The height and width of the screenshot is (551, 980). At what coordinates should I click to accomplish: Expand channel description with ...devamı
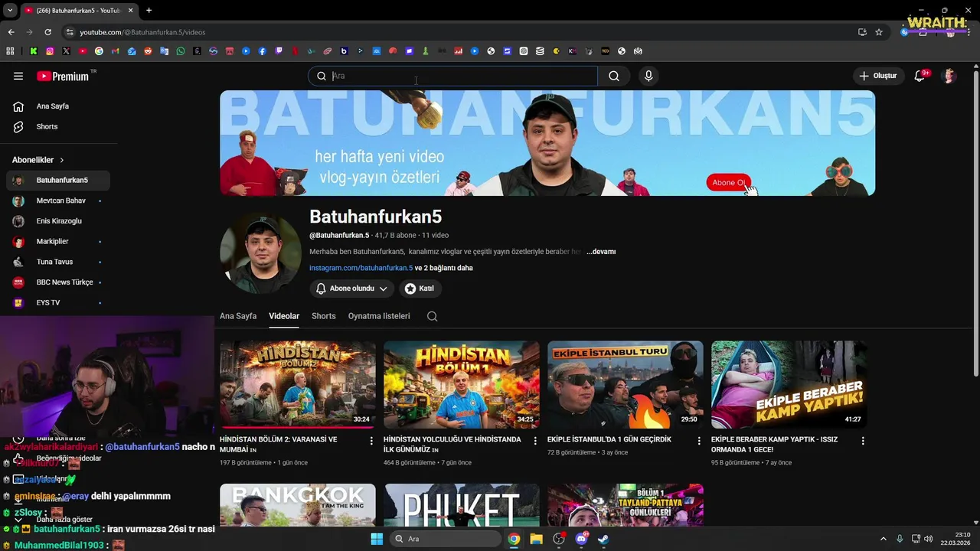[601, 252]
